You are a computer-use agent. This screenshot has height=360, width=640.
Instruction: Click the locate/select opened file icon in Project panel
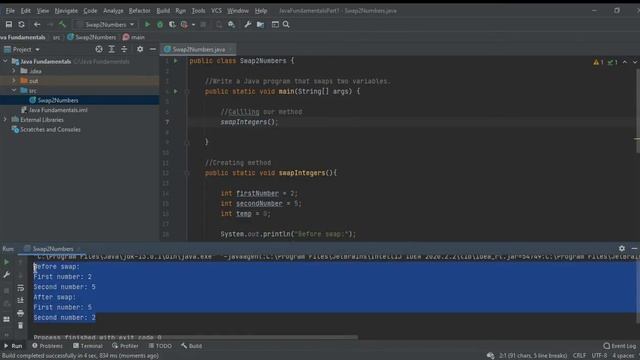tap(99, 49)
